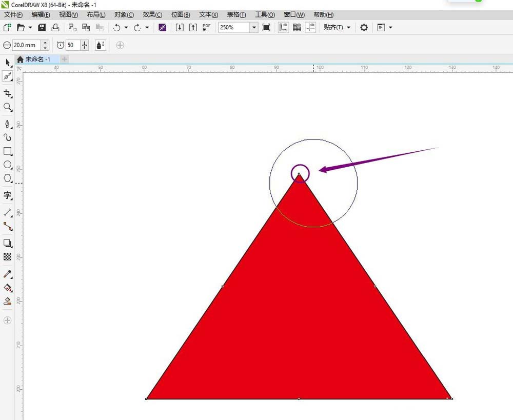Toggle rulers visibility
Image resolution: width=513 pixels, height=420 pixels.
tap(283, 28)
